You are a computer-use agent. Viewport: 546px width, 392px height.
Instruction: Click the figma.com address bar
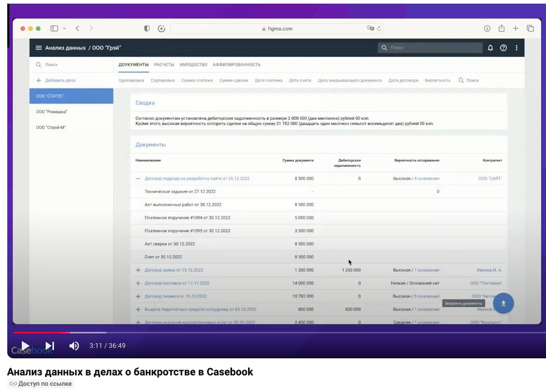point(277,29)
